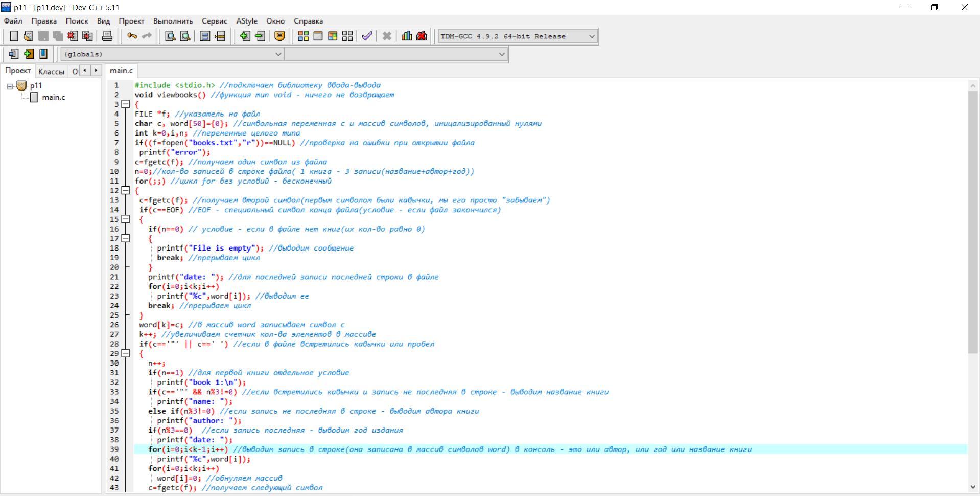Open profile analysis bar chart icon

coord(407,36)
